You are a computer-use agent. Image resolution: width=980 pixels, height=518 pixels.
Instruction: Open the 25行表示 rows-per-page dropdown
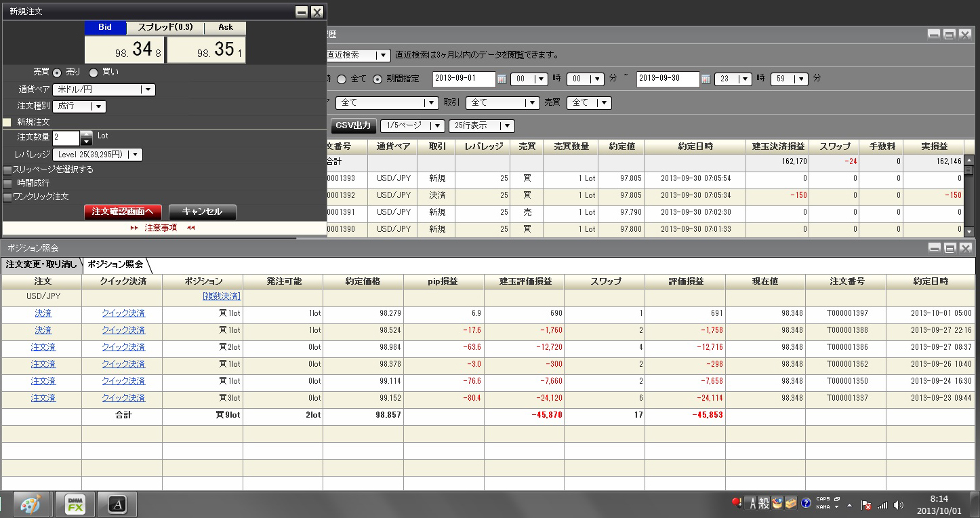click(481, 126)
